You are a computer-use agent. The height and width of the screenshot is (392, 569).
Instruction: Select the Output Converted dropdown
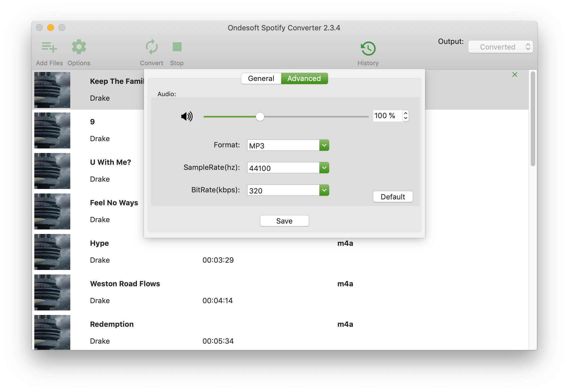coord(500,47)
